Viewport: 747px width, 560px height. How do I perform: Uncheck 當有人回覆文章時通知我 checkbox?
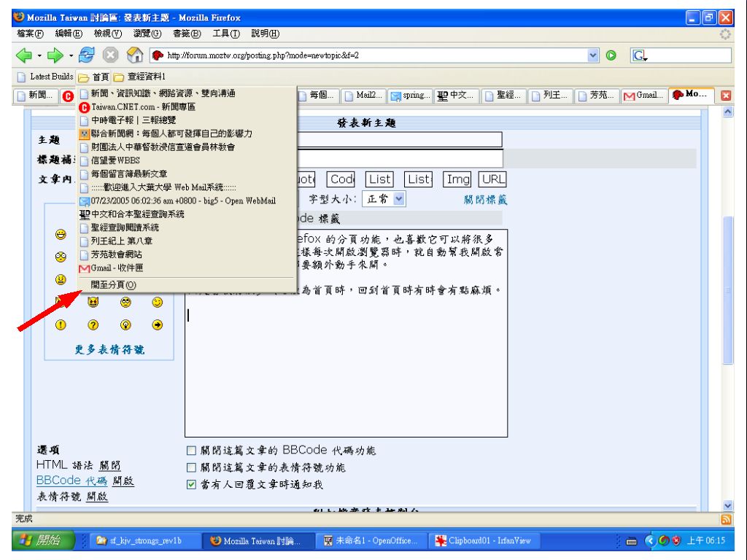pyautogui.click(x=192, y=485)
